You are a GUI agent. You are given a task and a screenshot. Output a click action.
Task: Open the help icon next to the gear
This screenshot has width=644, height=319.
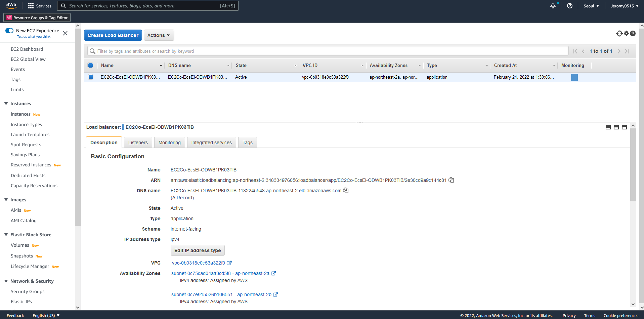coord(633,33)
